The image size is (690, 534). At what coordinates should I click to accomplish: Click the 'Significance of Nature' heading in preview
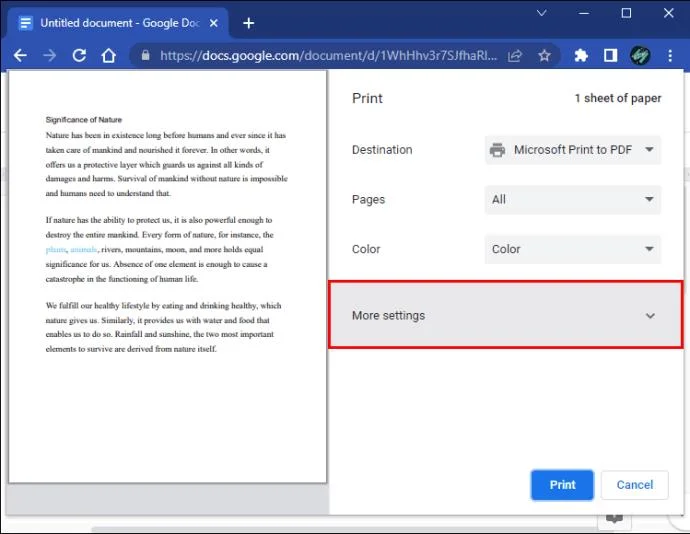coord(84,120)
